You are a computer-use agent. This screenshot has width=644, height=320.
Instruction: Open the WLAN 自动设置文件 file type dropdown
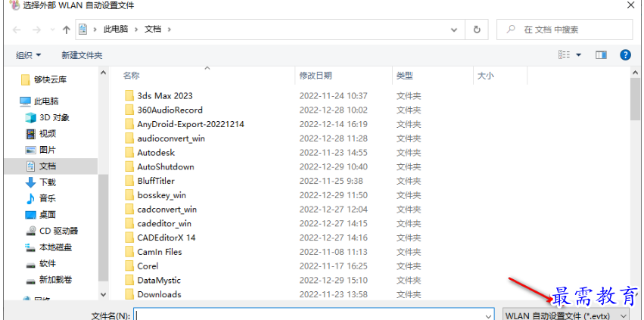(x=566, y=315)
